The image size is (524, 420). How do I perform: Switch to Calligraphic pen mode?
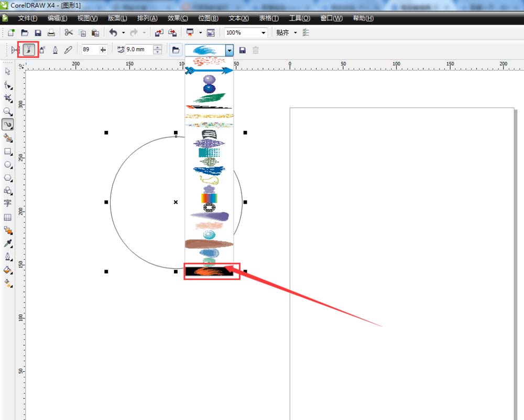[55, 50]
